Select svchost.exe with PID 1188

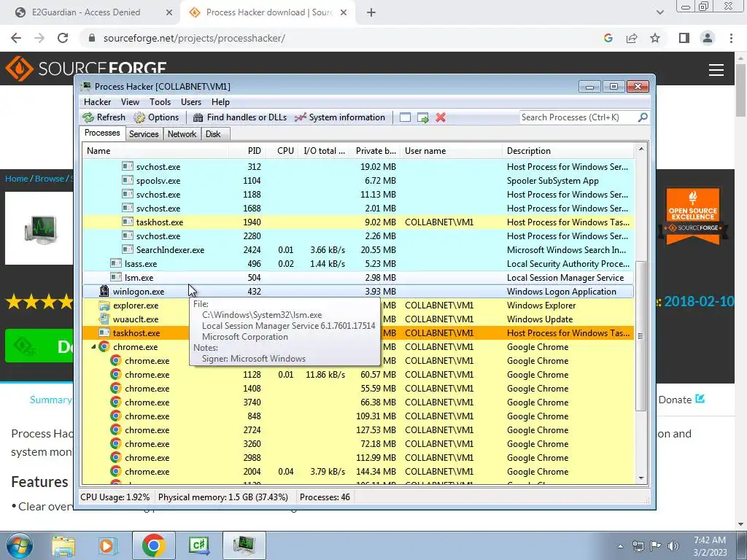pyautogui.click(x=358, y=194)
